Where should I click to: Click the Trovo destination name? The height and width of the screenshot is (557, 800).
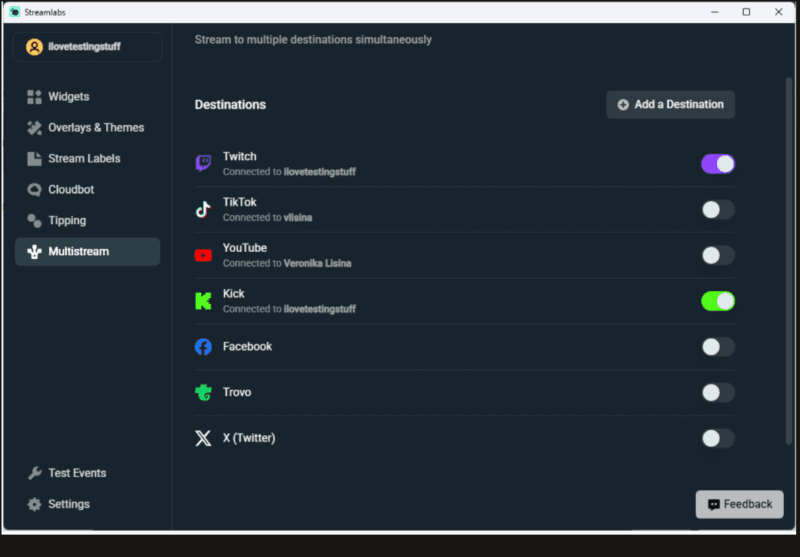click(x=237, y=392)
